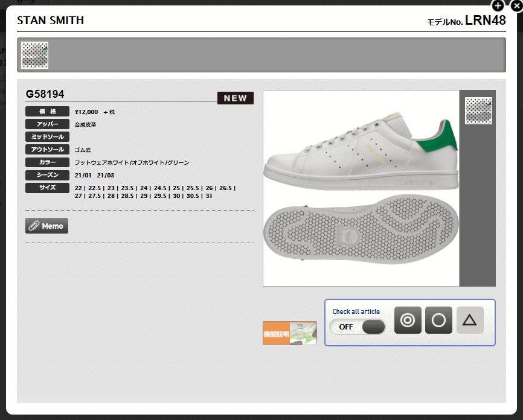
Task: Select the triangle rating button
Action: pos(470,320)
